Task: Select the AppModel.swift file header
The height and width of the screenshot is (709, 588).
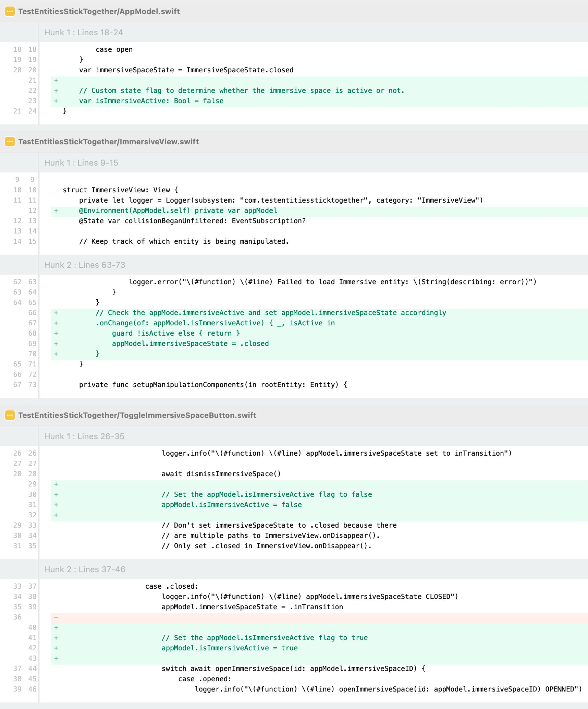Action: coord(99,11)
